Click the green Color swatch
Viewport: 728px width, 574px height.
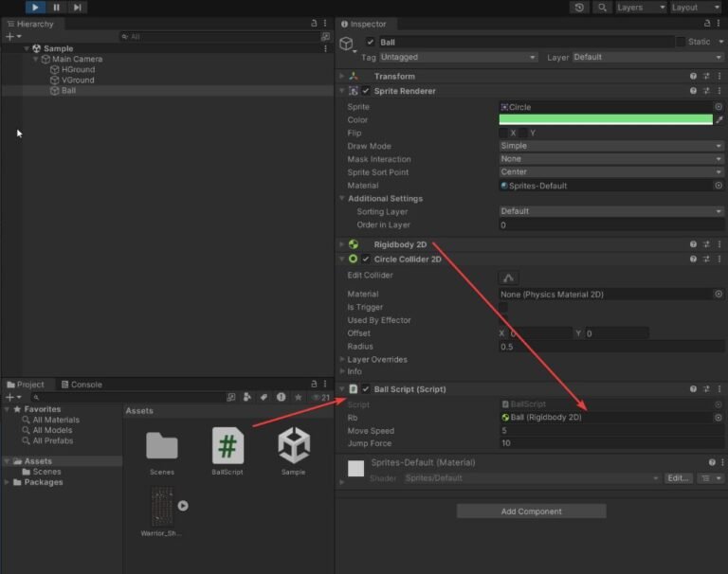point(605,120)
